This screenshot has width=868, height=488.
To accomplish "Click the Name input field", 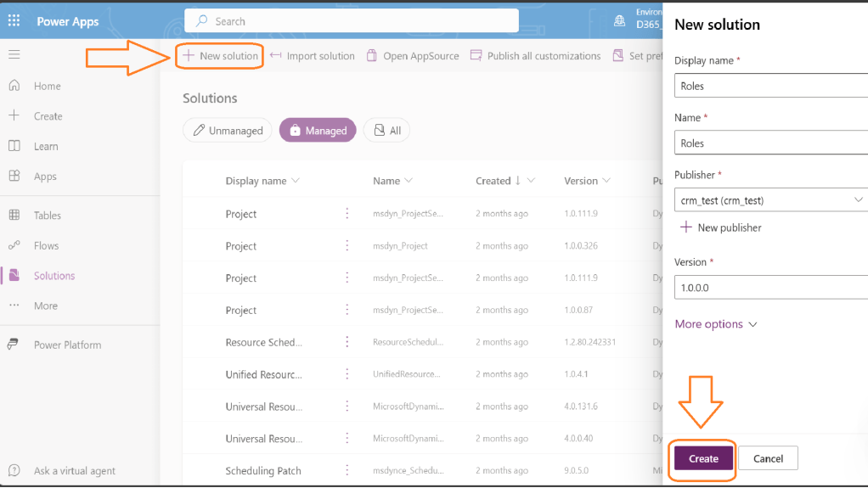I will (x=771, y=143).
